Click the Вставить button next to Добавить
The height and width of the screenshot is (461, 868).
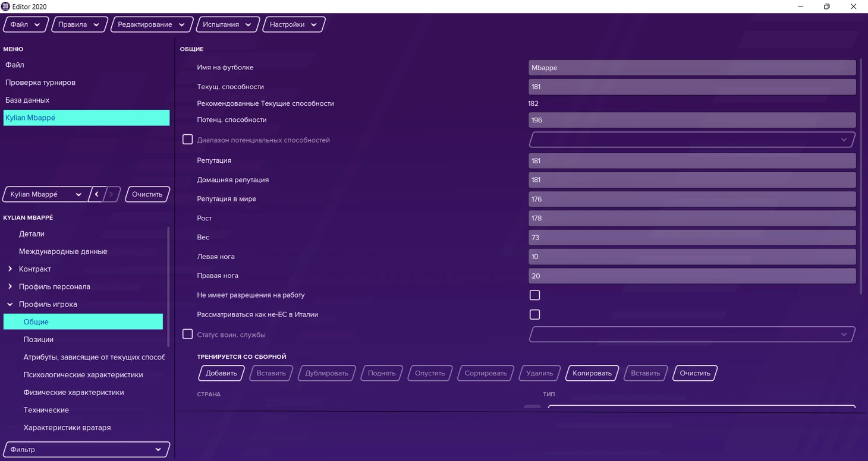[271, 373]
